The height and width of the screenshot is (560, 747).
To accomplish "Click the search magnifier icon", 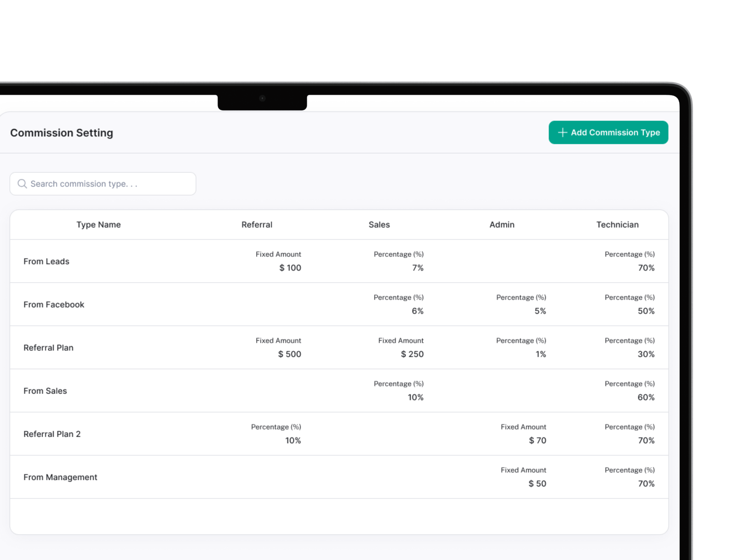I will coord(22,184).
